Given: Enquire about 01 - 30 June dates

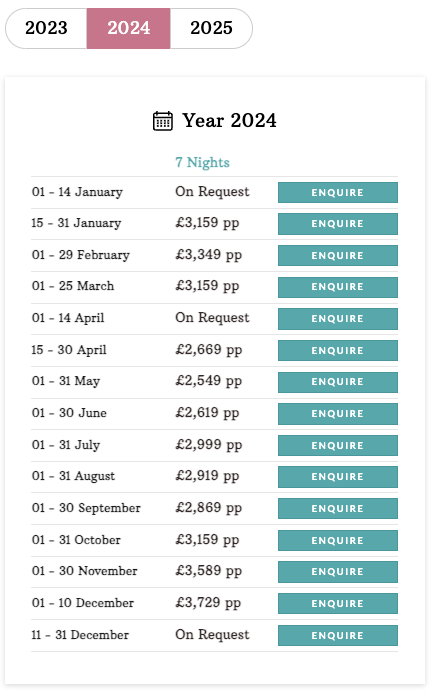Looking at the screenshot, I should click(x=338, y=414).
